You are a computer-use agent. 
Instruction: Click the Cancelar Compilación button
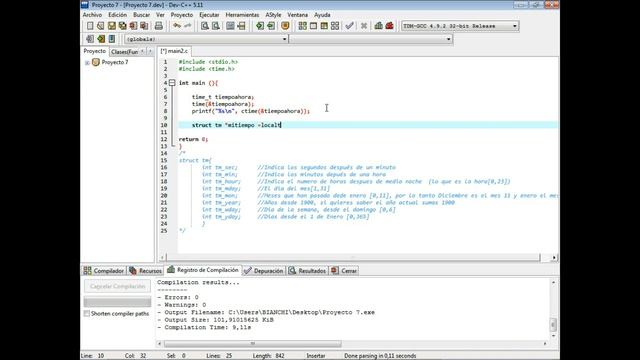tap(118, 287)
